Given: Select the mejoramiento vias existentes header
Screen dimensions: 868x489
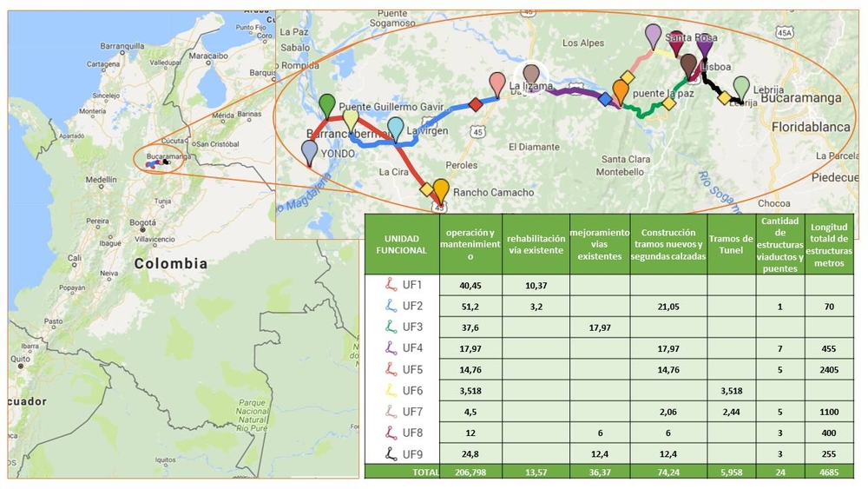Looking at the screenshot, I should point(600,244).
